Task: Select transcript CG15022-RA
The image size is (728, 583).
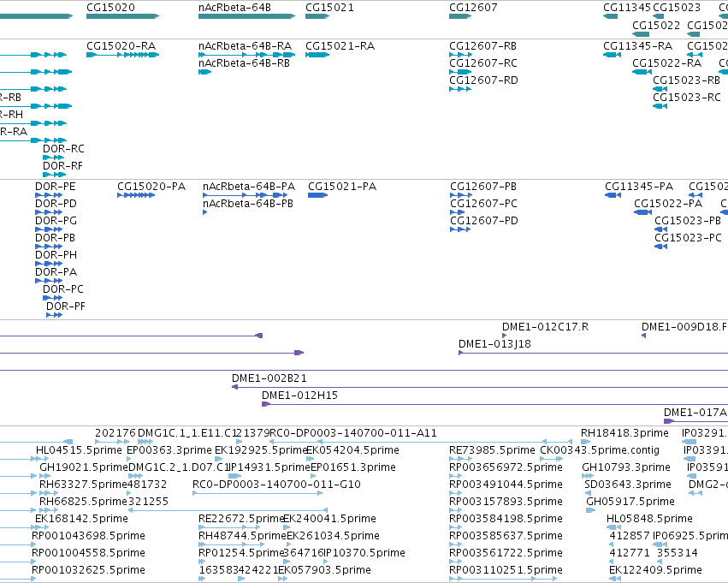Action: pyautogui.click(x=642, y=72)
